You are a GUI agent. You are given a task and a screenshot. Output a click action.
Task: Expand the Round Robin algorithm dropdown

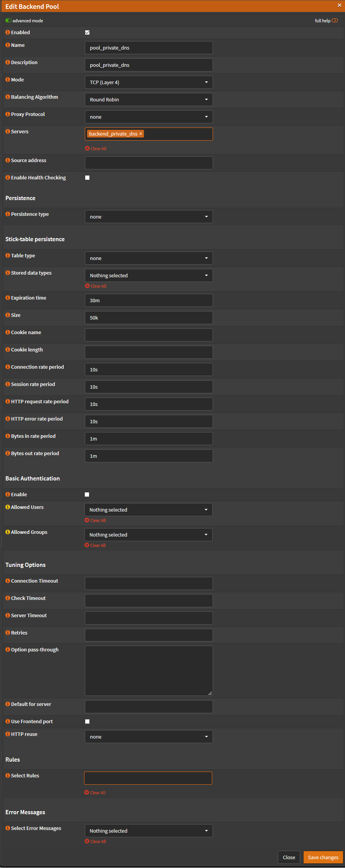click(x=149, y=99)
